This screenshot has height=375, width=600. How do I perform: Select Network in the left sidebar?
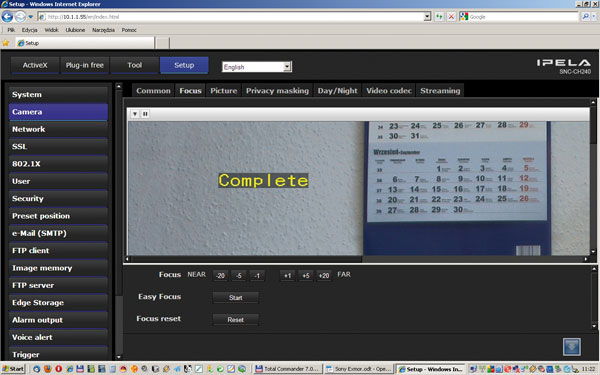tap(58, 129)
